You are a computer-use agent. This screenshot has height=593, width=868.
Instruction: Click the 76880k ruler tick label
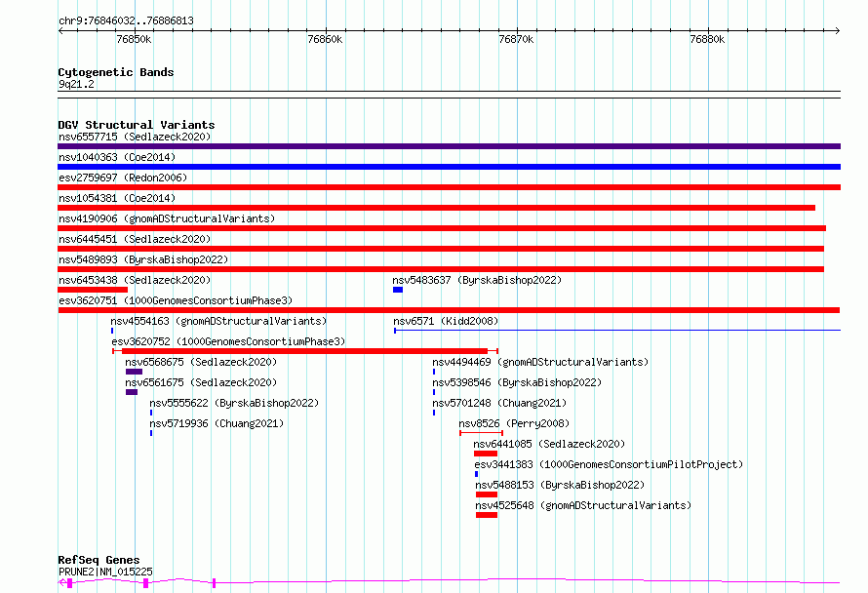click(707, 39)
